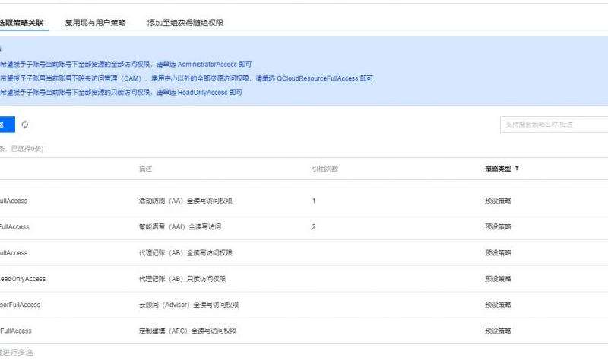608x364 pixels.
Task: Click reference count 1 in 活动防刷 row
Action: pyautogui.click(x=314, y=201)
